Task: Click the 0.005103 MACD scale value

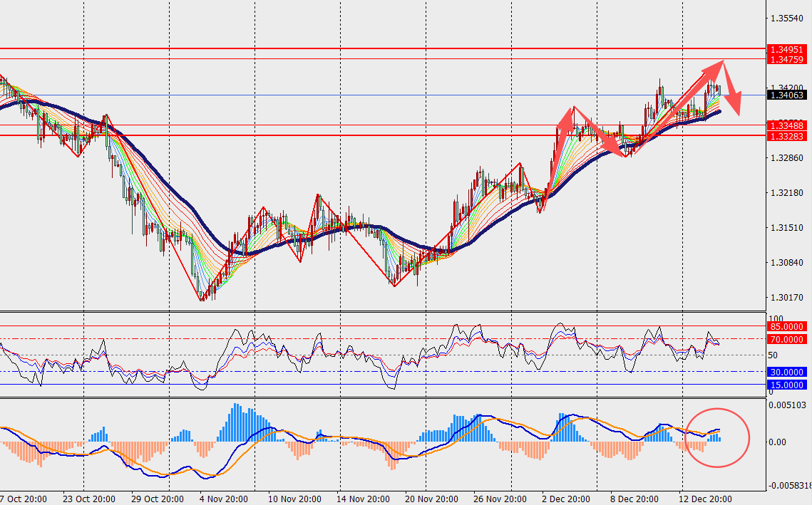Action: 788,405
